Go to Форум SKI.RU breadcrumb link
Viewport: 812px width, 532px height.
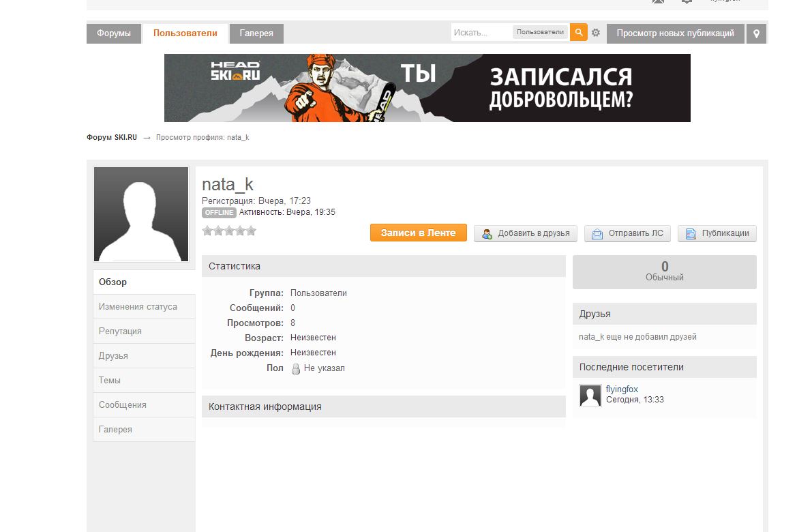(x=112, y=137)
